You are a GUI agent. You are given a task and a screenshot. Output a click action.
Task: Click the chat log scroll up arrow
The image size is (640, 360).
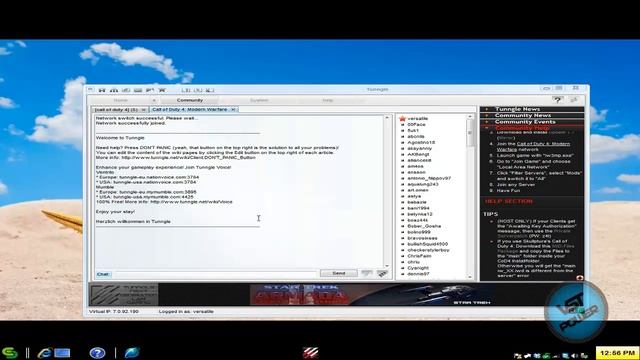click(387, 118)
